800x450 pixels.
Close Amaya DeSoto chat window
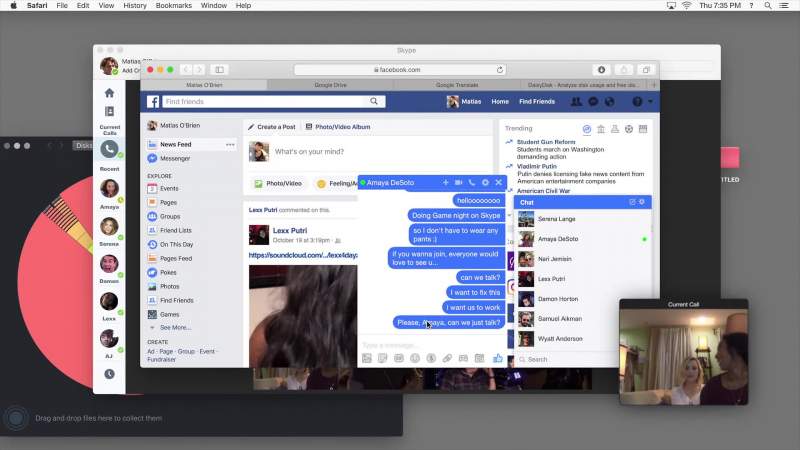tap(498, 182)
